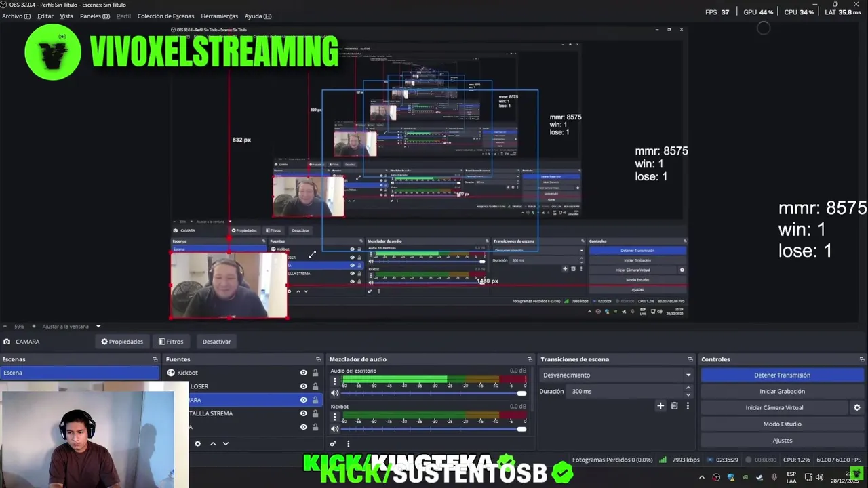Zoom out the preview with the minus icon
This screenshot has width=868, height=488.
coord(5,326)
